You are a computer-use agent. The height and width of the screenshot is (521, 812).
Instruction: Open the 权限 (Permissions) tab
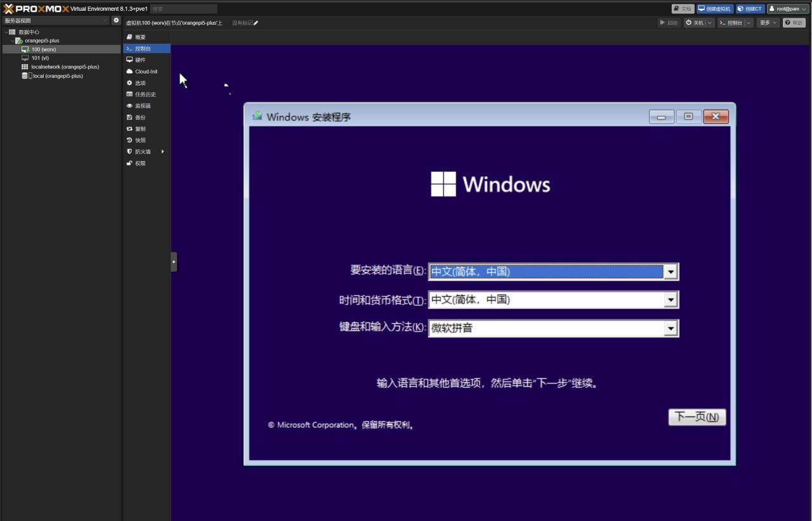(147, 163)
